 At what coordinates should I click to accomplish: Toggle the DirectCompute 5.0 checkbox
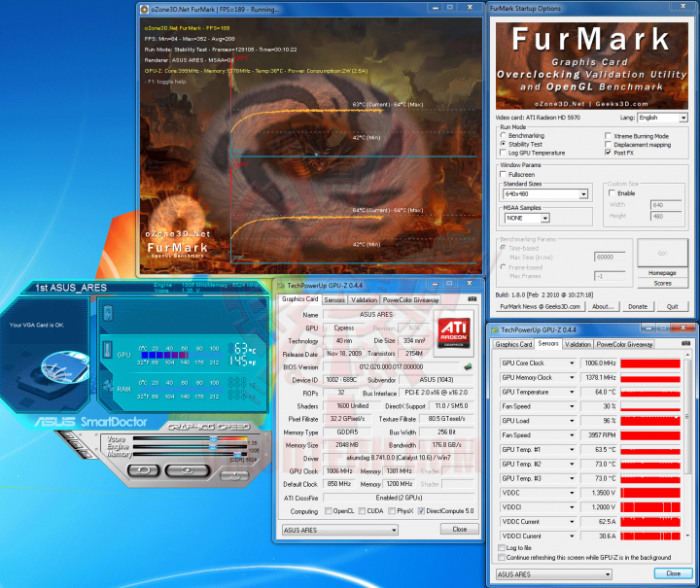click(x=421, y=511)
